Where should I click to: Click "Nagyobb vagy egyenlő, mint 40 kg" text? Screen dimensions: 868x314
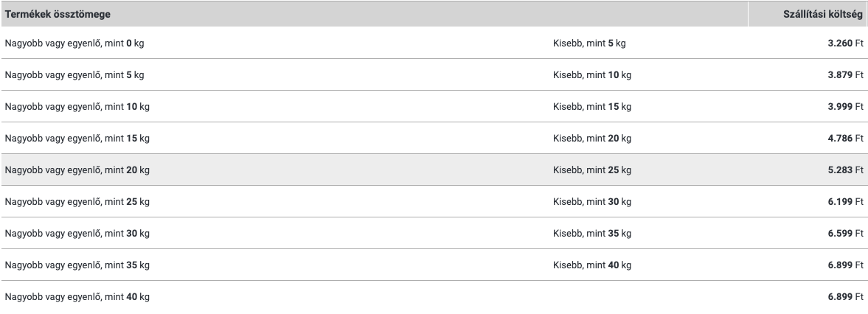[77, 297]
